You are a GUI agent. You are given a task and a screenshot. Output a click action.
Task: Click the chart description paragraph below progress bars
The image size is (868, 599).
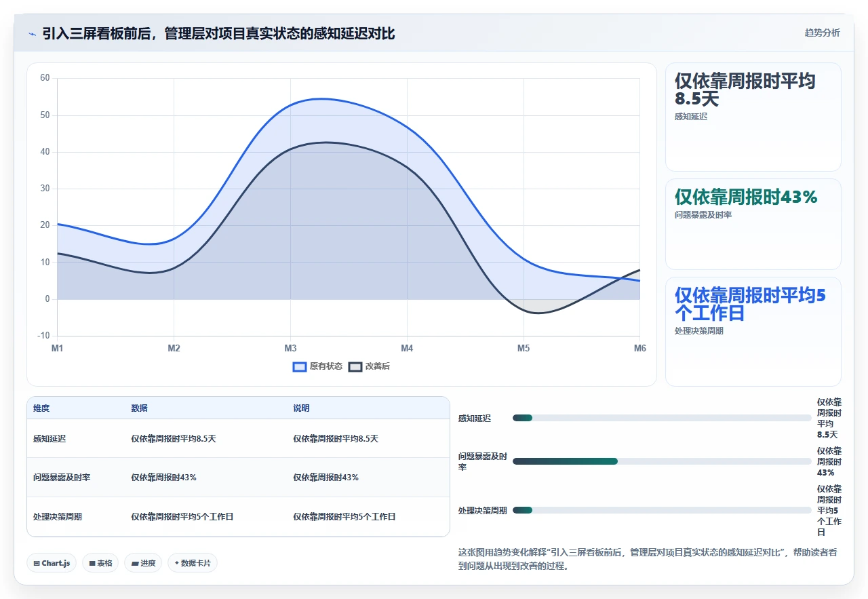pos(648,559)
